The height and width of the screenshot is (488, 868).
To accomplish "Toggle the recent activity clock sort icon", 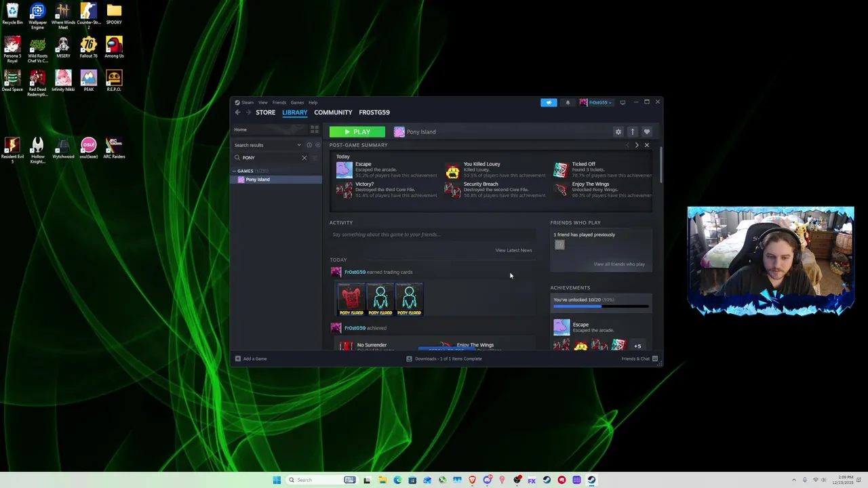I will point(309,145).
